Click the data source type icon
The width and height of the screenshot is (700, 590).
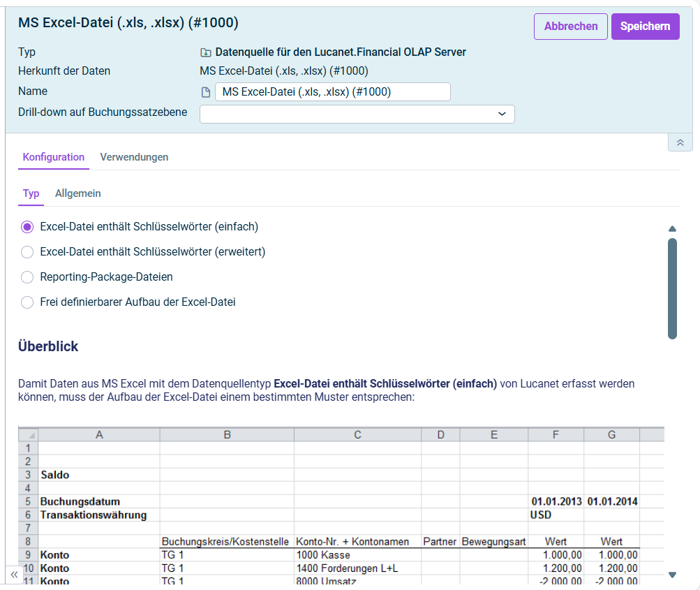(205, 52)
